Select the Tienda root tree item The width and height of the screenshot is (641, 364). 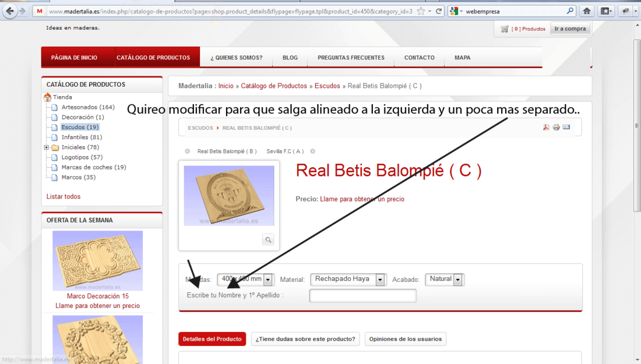[x=62, y=97]
